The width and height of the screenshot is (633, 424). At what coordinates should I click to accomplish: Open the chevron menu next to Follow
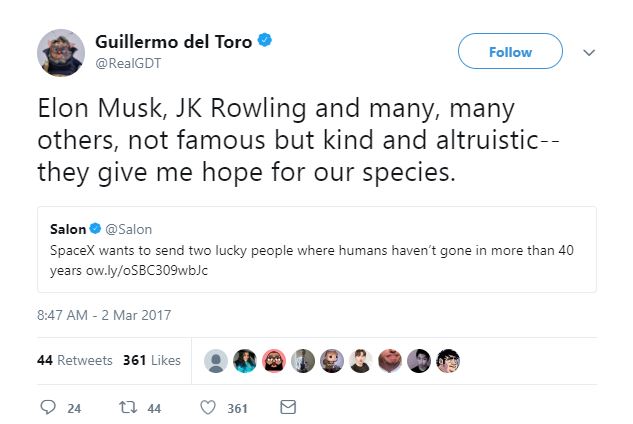pos(589,52)
